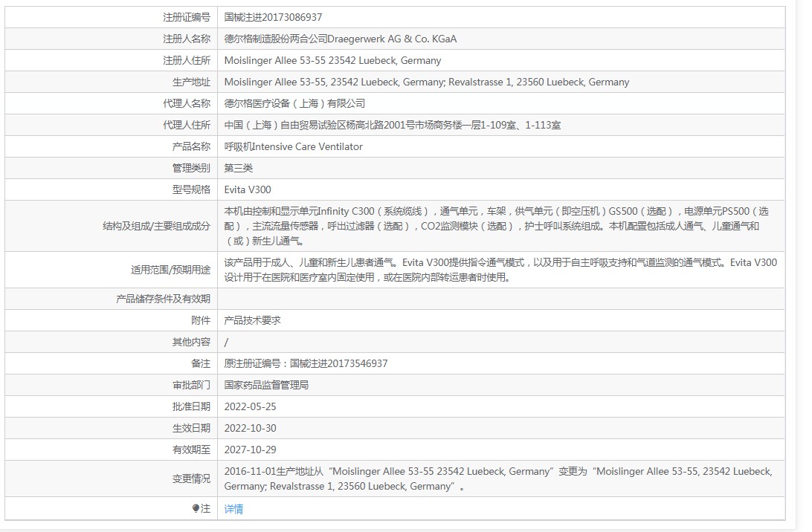Click the 注册人名称 label cell
This screenshot has width=812, height=532.
pyautogui.click(x=111, y=39)
